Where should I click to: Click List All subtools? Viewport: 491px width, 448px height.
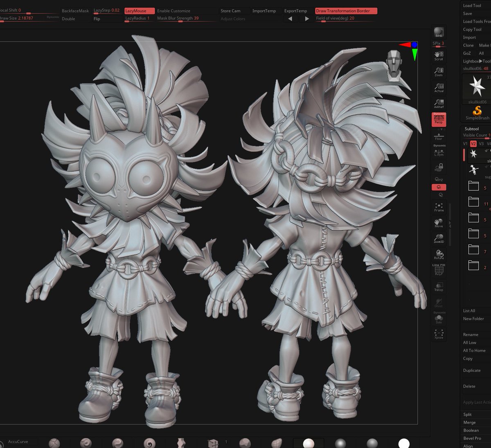coord(469,311)
